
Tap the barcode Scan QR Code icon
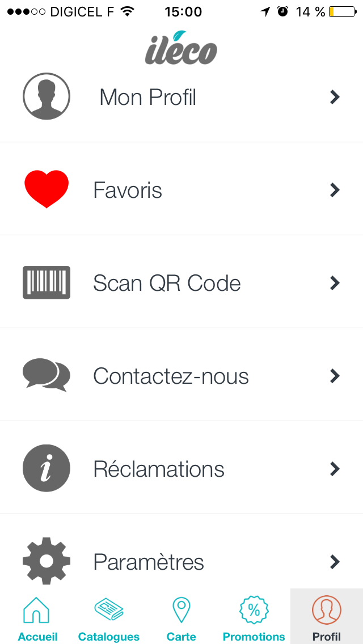pos(47,282)
